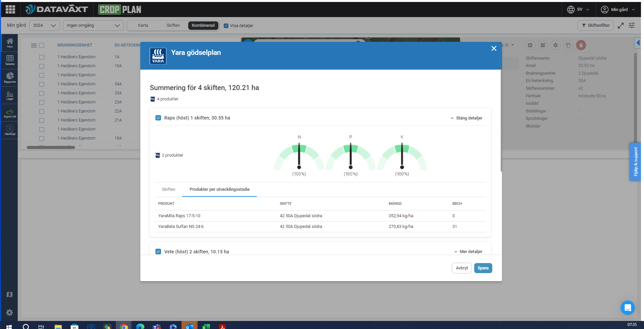Uncheck the Vete (höst) checkbox
This screenshot has height=329, width=644.
[158, 252]
